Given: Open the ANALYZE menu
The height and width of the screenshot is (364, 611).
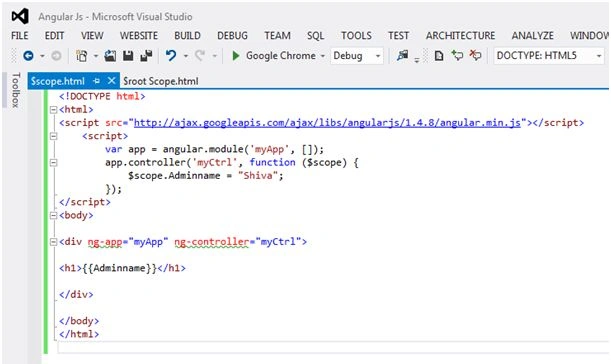Looking at the screenshot, I should coord(532,35).
